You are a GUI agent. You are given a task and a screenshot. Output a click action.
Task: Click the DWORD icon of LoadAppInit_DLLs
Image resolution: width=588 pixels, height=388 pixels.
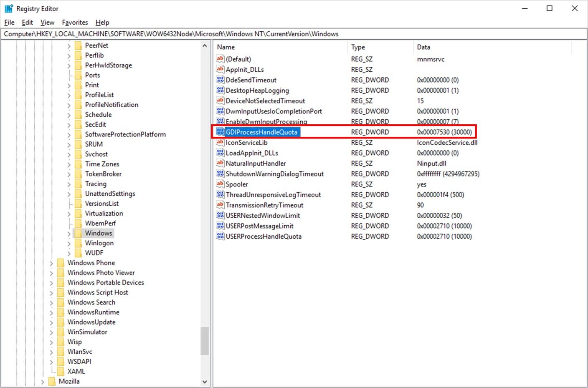(x=220, y=153)
